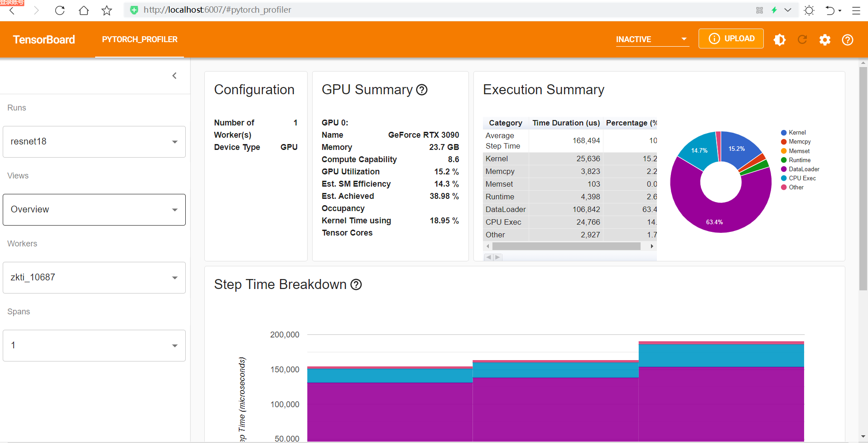Click the Memset legend color dot
This screenshot has height=443, width=868.
784,151
